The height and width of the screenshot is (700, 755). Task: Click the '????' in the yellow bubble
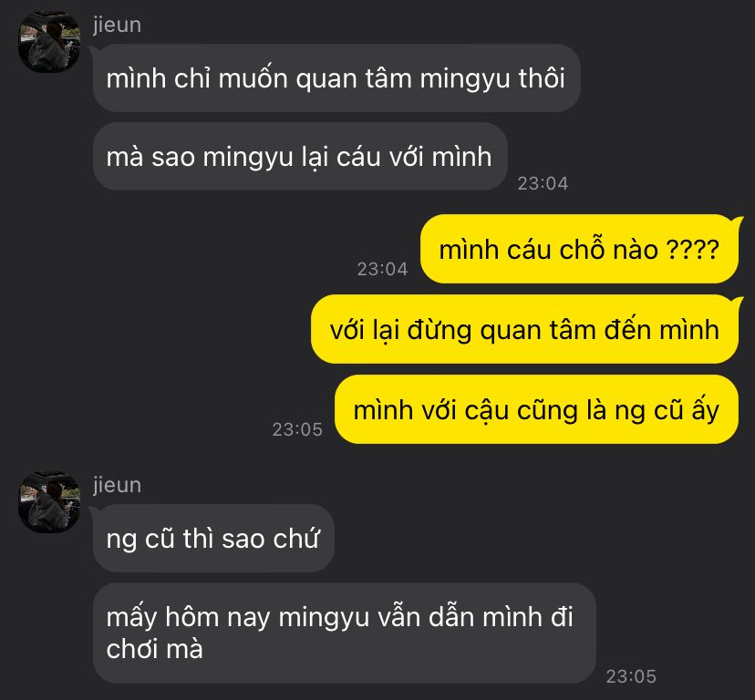[692, 250]
